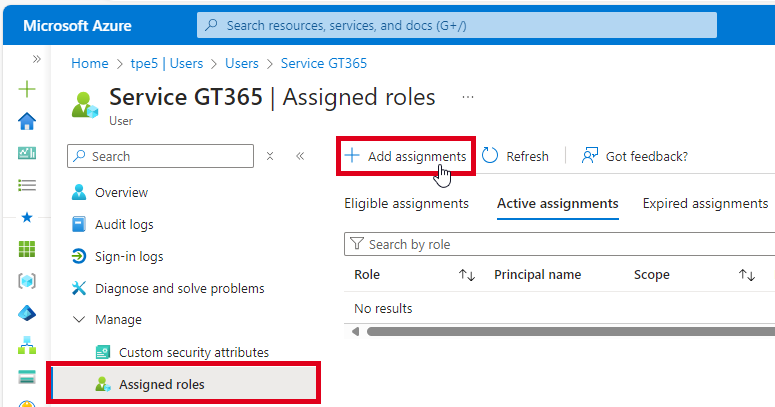Click the Home icon in left rail

click(x=27, y=121)
